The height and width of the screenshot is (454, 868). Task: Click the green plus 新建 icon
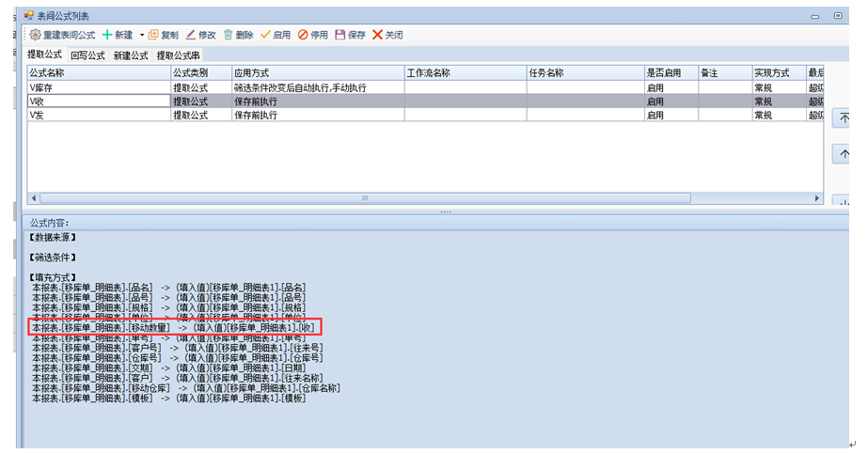107,35
